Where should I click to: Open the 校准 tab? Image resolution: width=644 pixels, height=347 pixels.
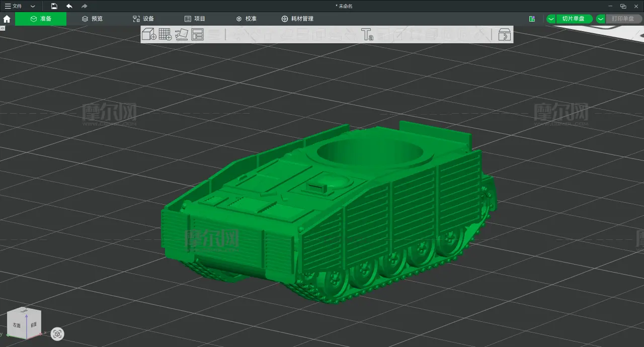pyautogui.click(x=246, y=19)
